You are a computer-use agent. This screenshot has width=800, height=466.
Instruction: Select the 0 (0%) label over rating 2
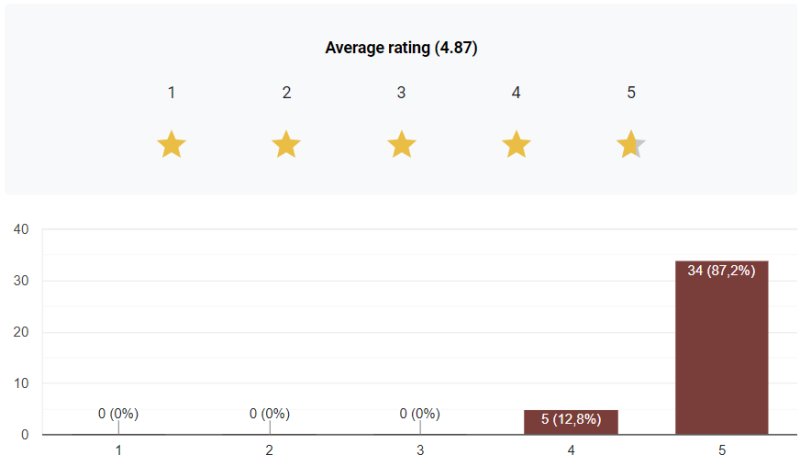click(x=269, y=413)
